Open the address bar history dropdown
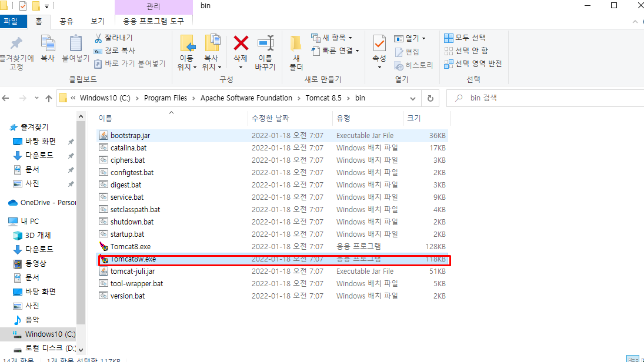Viewport: 644px width, 362px height. [413, 99]
